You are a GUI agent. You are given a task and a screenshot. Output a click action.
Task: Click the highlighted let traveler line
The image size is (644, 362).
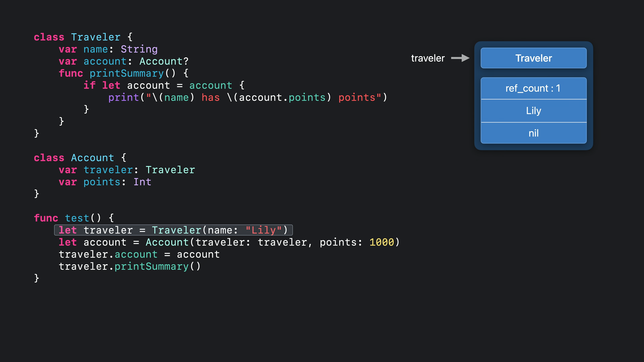(x=173, y=230)
